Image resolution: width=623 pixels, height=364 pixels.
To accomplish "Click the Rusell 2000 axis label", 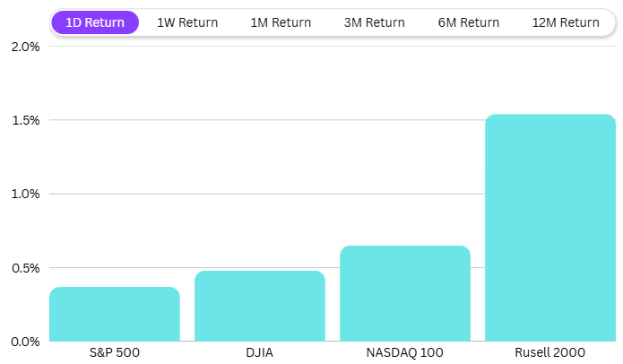I will pos(550,352).
